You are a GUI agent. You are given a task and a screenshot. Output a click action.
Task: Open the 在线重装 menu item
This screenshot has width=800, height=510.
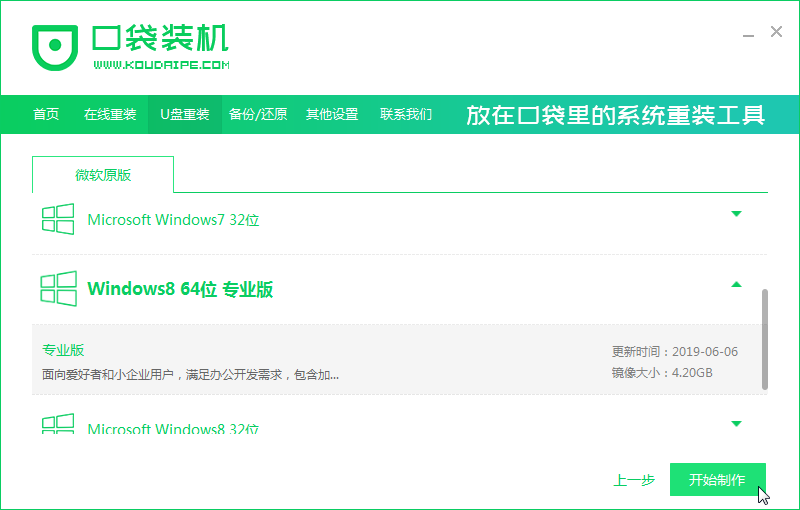pos(110,114)
